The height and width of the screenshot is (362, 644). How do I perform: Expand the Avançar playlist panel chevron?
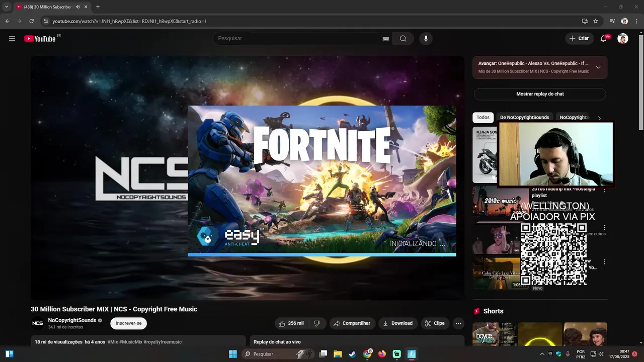598,67
